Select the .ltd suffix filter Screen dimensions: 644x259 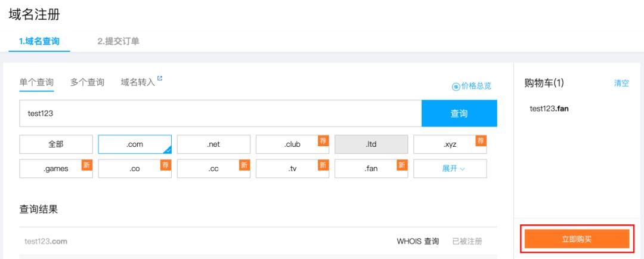point(371,144)
